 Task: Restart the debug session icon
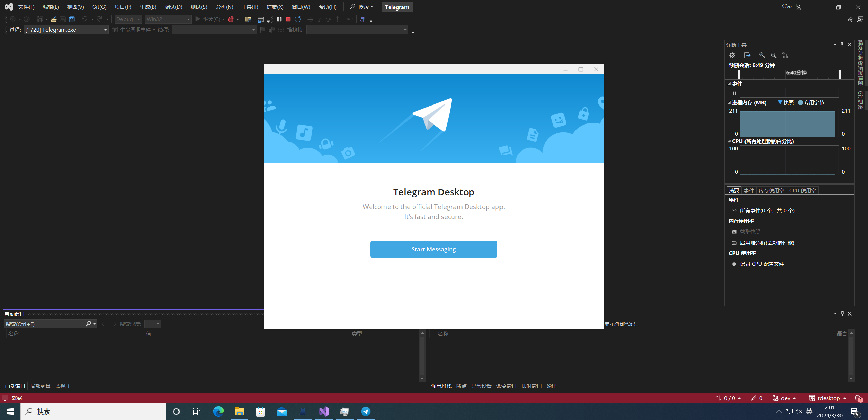[x=298, y=19]
